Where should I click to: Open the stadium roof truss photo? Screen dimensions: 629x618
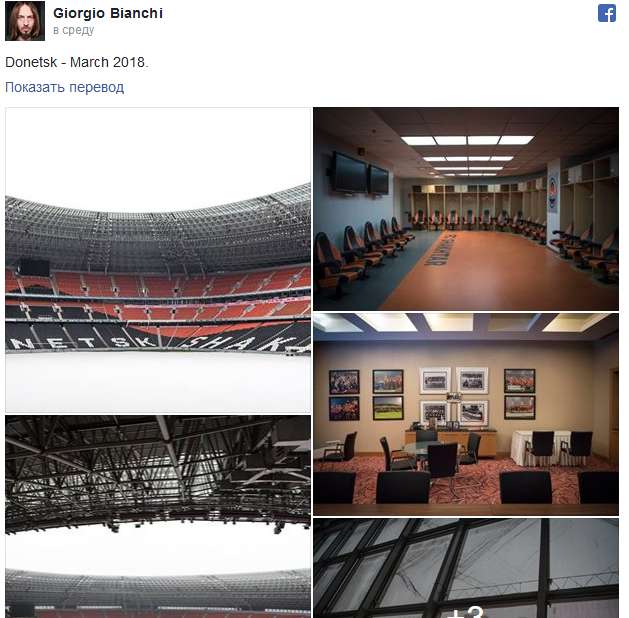point(158,517)
